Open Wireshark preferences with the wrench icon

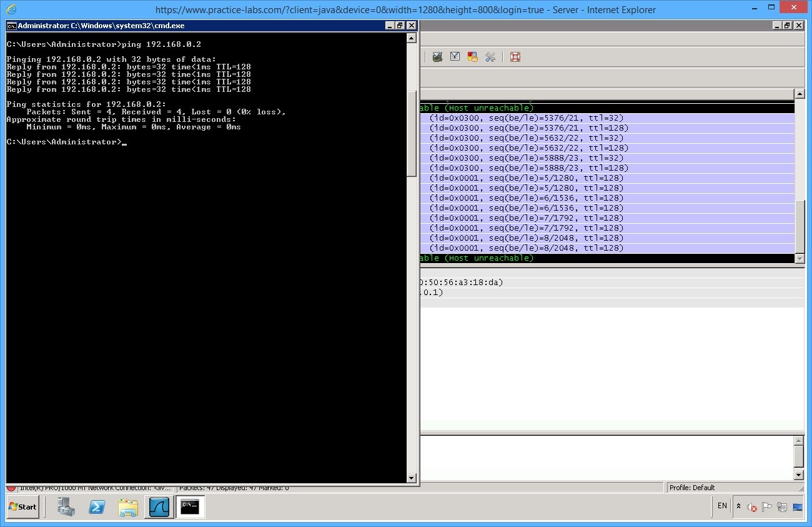pos(490,57)
